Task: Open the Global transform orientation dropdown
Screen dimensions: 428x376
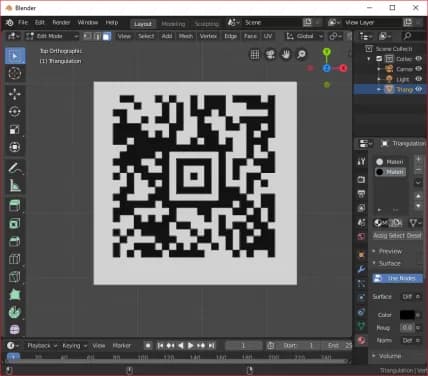Action: click(x=305, y=36)
